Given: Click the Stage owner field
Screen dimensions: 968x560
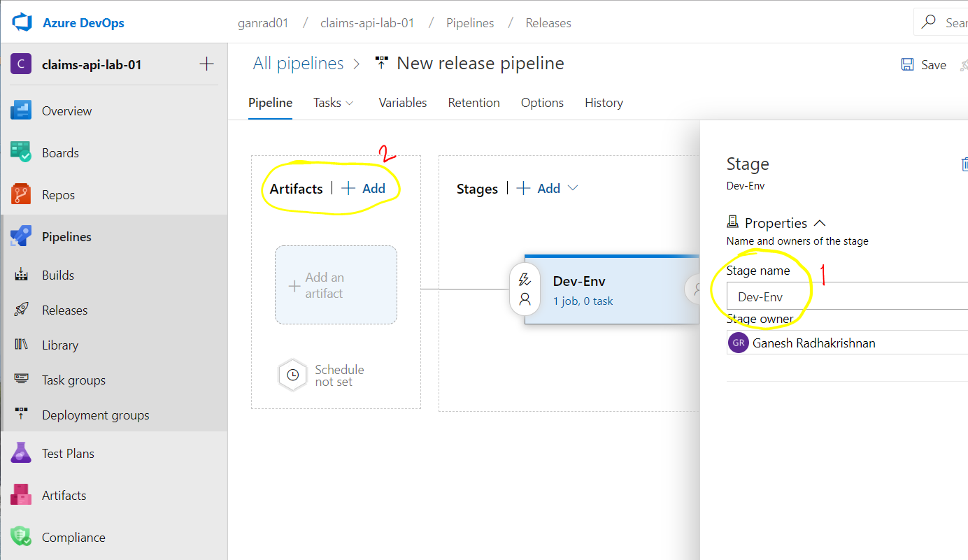Looking at the screenshot, I should click(x=847, y=343).
